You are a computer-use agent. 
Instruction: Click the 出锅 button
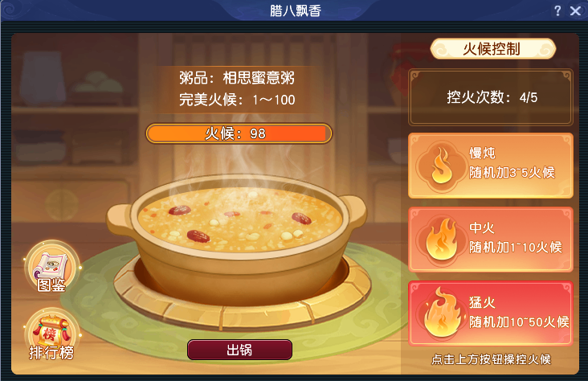239,350
